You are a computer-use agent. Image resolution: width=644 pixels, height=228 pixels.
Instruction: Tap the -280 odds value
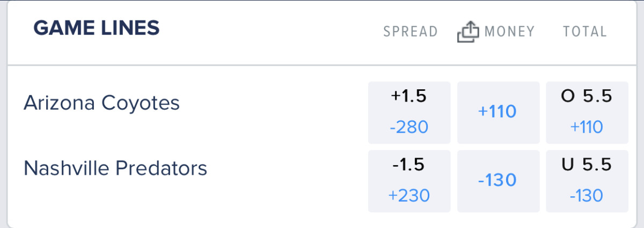[x=409, y=127]
